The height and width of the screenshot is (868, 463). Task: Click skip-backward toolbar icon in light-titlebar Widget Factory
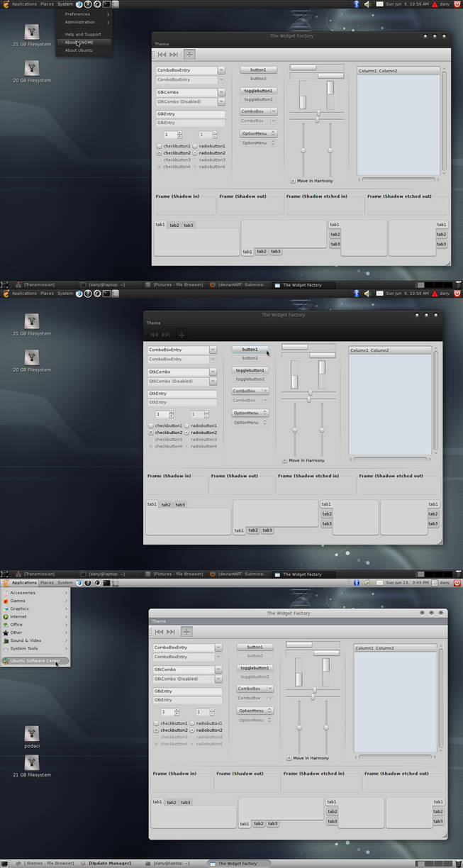coord(160,631)
